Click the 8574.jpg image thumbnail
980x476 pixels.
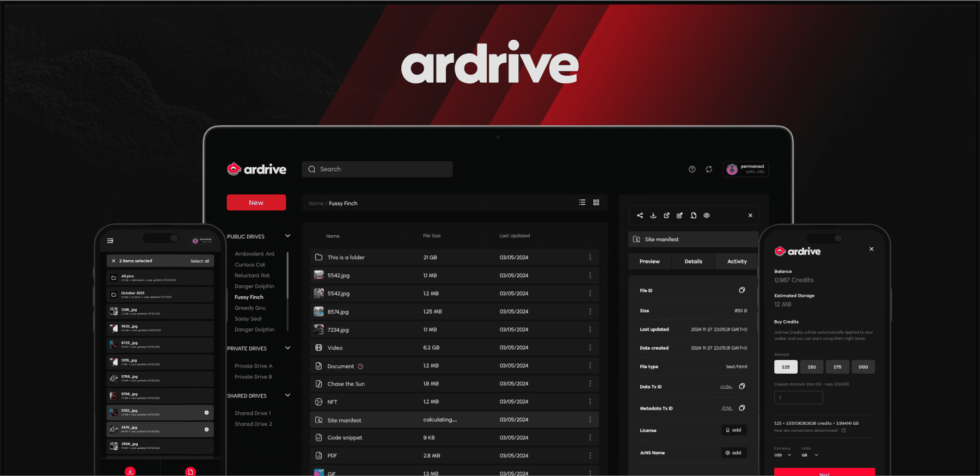tap(318, 312)
